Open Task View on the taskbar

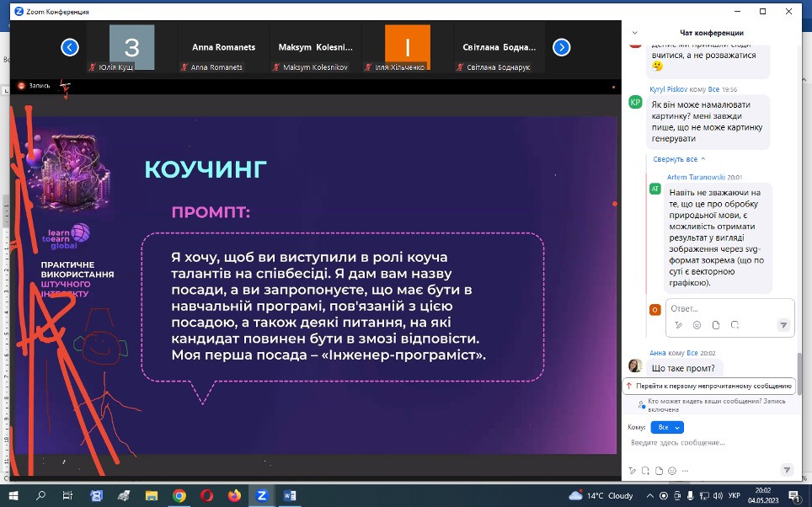point(68,495)
